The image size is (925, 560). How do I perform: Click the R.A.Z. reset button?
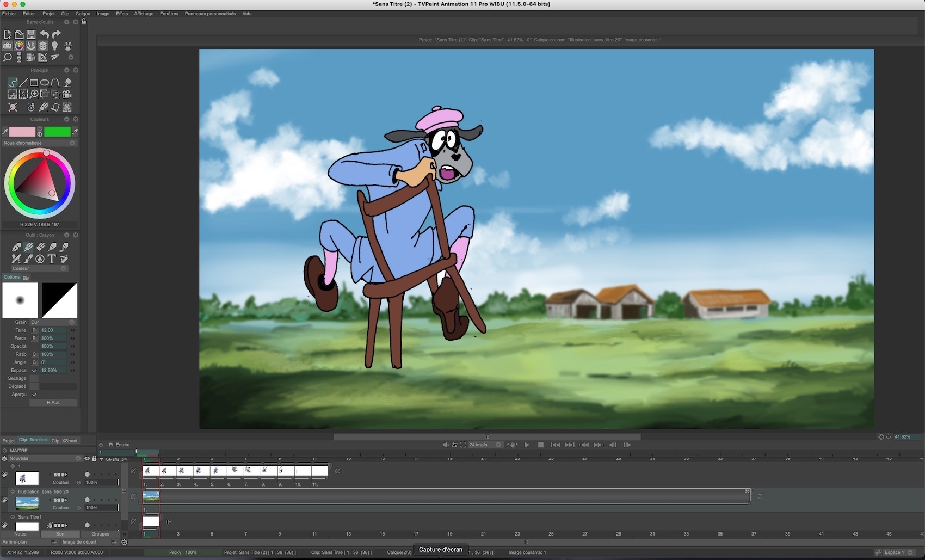tap(53, 403)
